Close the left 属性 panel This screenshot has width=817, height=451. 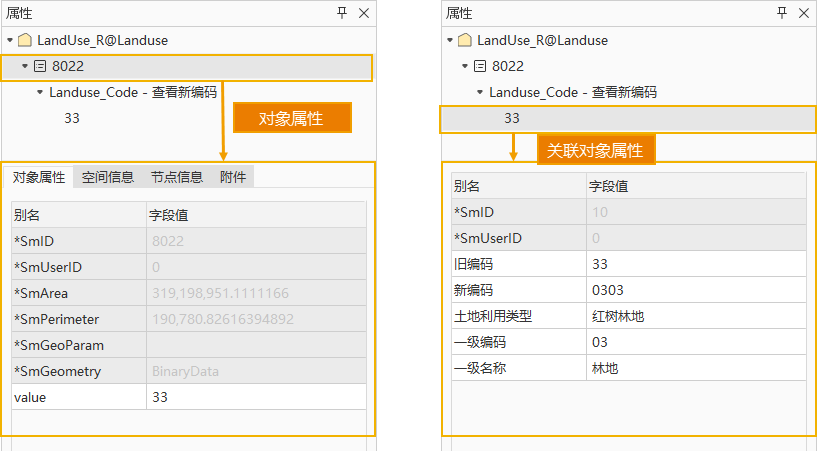point(364,13)
